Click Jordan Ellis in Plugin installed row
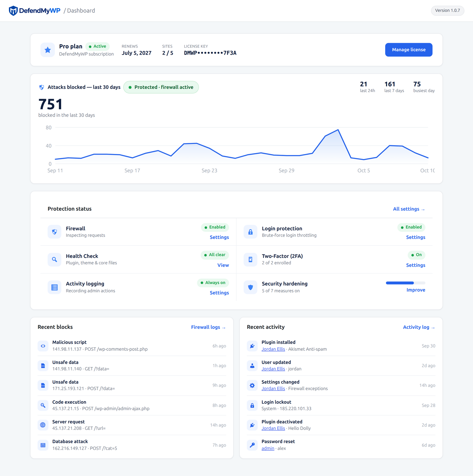Viewport: 473px width, 476px height. (273, 349)
